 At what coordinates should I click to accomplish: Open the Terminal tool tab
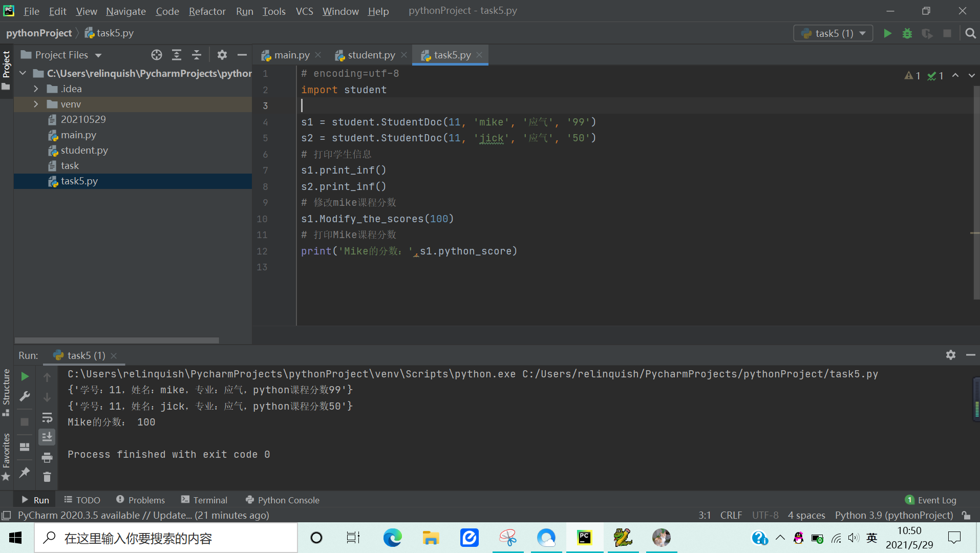coord(204,500)
